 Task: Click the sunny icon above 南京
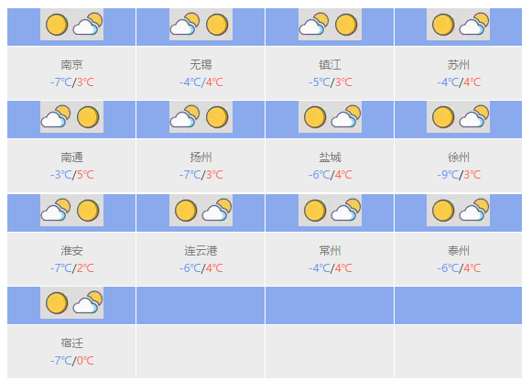pos(57,25)
